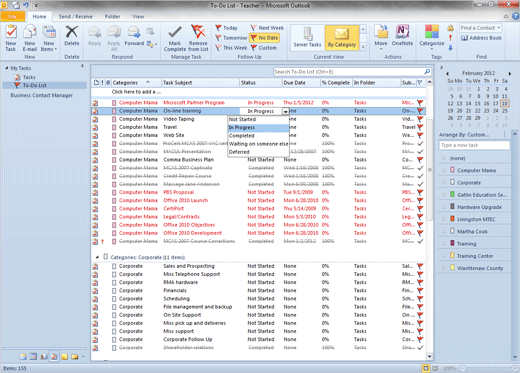Select the No Date flag
520x373 pixels.
tap(264, 38)
